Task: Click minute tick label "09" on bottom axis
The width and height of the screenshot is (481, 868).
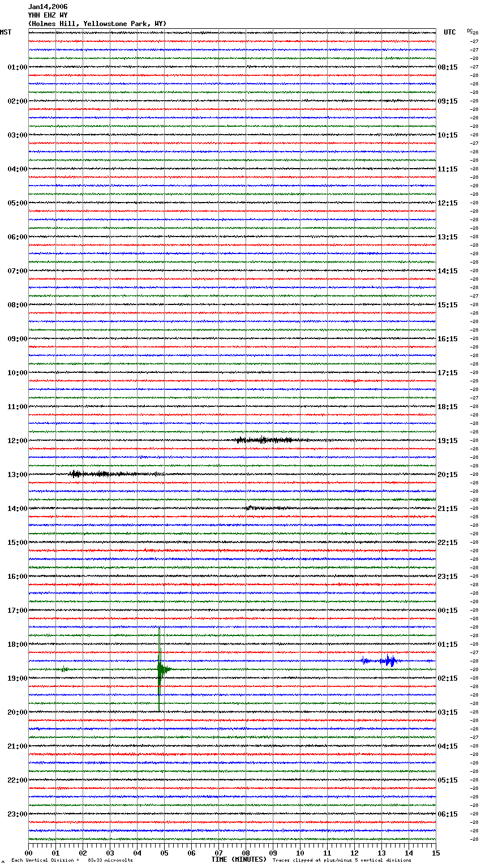Action: [273, 853]
